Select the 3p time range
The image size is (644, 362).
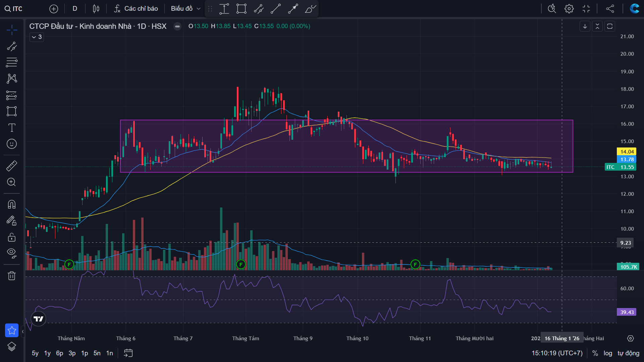click(x=72, y=353)
